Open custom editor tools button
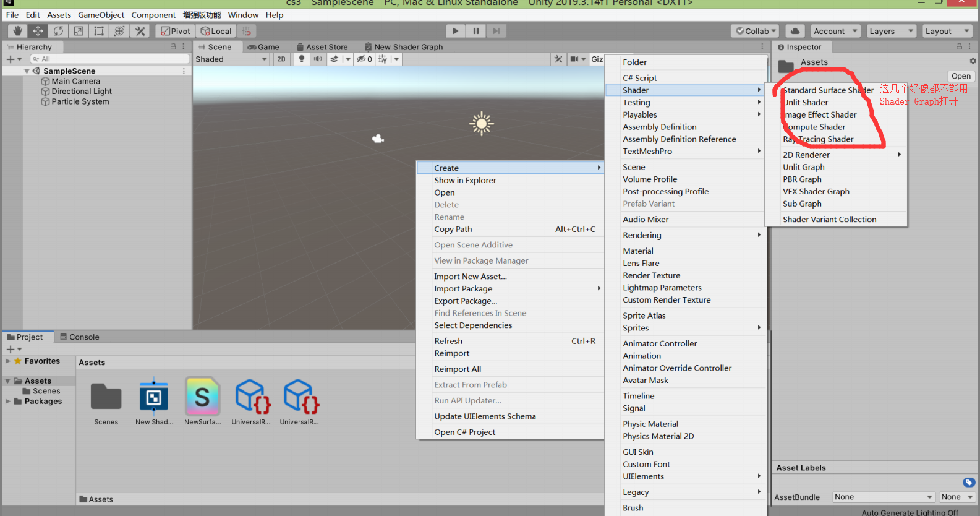 tap(140, 31)
